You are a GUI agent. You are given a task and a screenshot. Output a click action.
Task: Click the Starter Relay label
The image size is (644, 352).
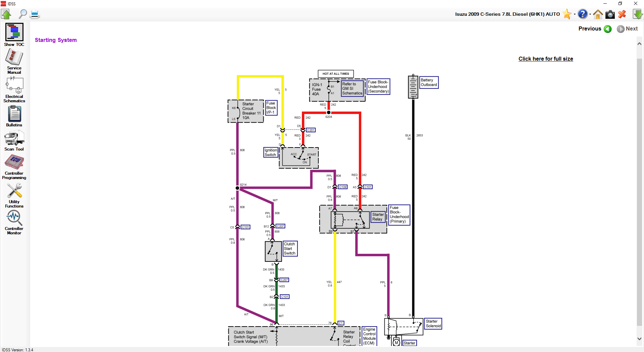pos(378,217)
